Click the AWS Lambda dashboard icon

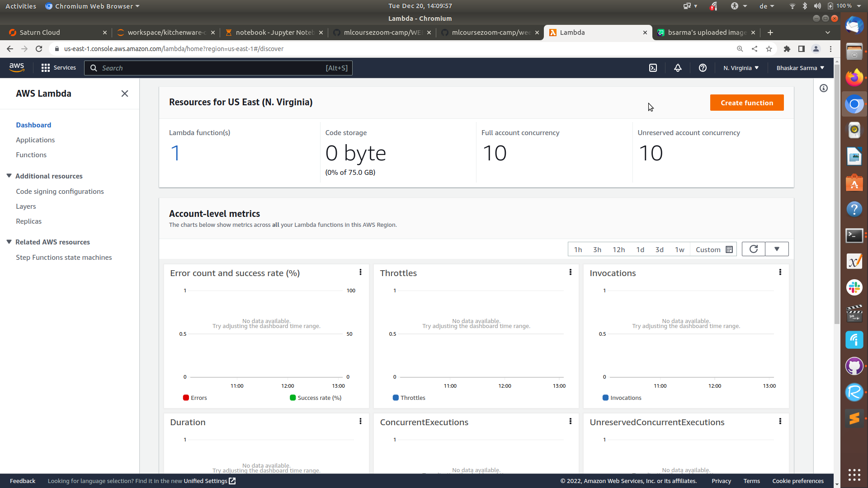click(x=33, y=125)
